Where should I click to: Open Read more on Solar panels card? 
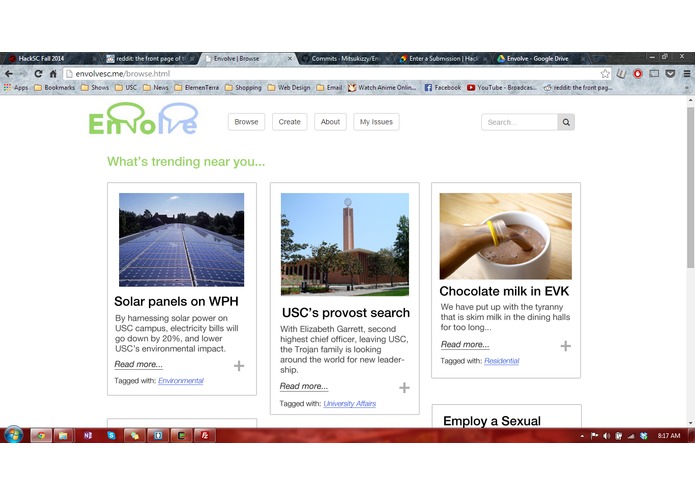(x=138, y=364)
